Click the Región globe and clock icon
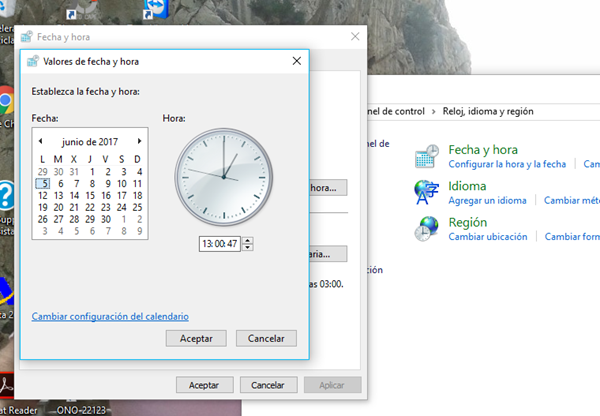 point(427,229)
